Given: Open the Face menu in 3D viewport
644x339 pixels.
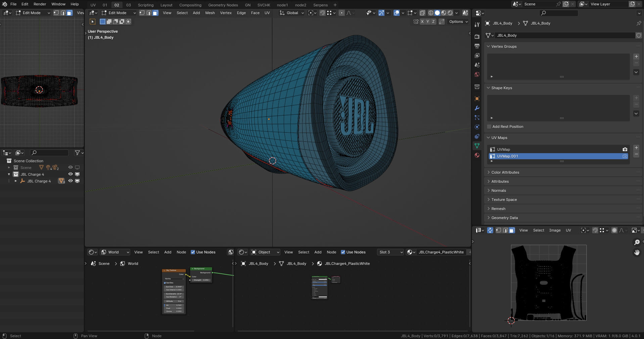Looking at the screenshot, I should 255,13.
